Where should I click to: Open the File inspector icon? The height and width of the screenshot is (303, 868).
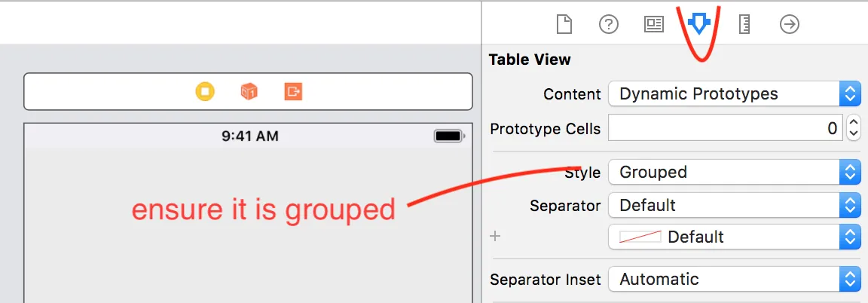tap(564, 25)
